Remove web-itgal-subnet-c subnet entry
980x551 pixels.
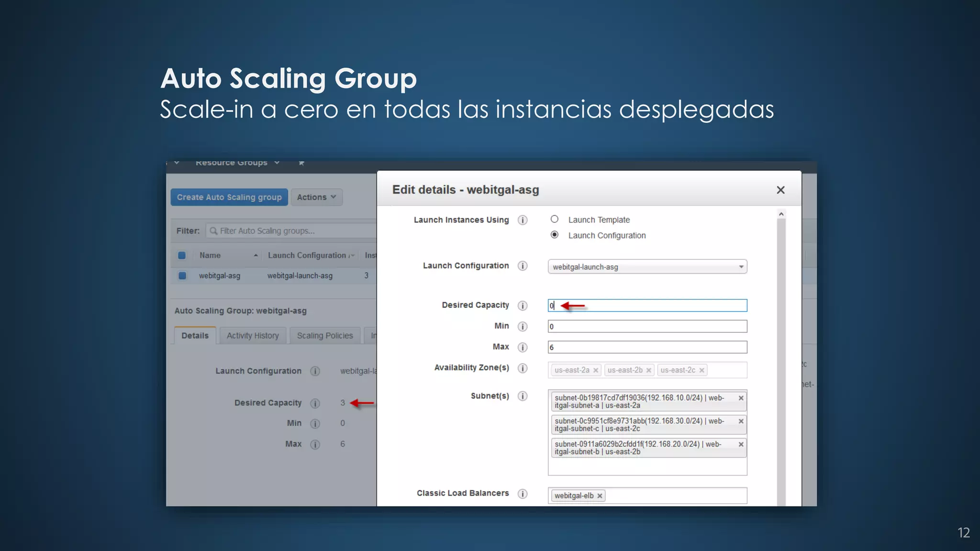tap(741, 421)
